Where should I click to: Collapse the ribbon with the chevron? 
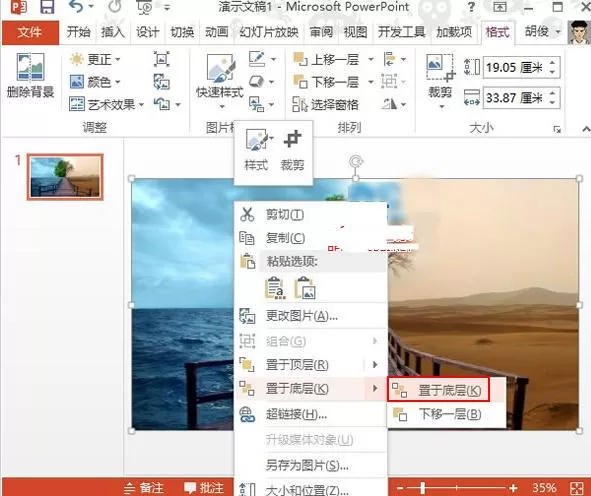tap(585, 129)
